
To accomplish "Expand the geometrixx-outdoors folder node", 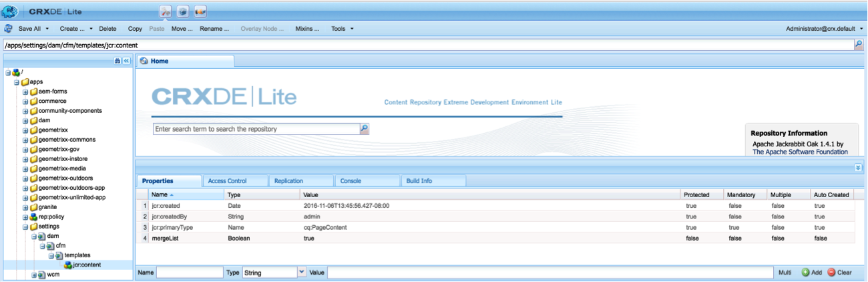I will tap(25, 178).
